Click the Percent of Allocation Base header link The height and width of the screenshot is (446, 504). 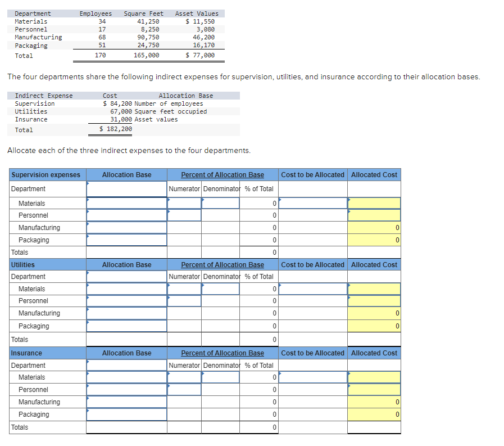[x=221, y=174]
